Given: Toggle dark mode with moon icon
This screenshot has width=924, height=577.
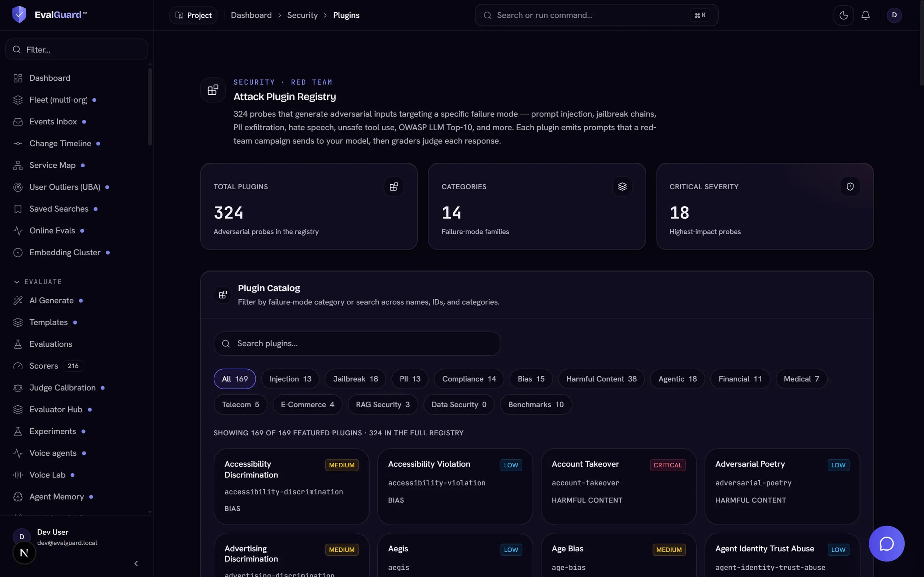Looking at the screenshot, I should 844,15.
